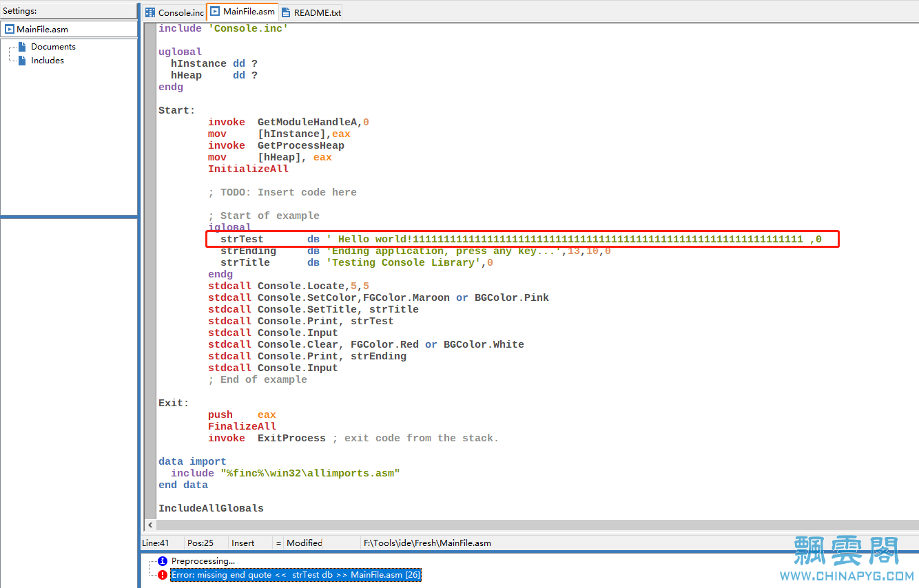The image size is (919, 588).
Task: Click the allimports.asm include line
Action: [x=285, y=473]
